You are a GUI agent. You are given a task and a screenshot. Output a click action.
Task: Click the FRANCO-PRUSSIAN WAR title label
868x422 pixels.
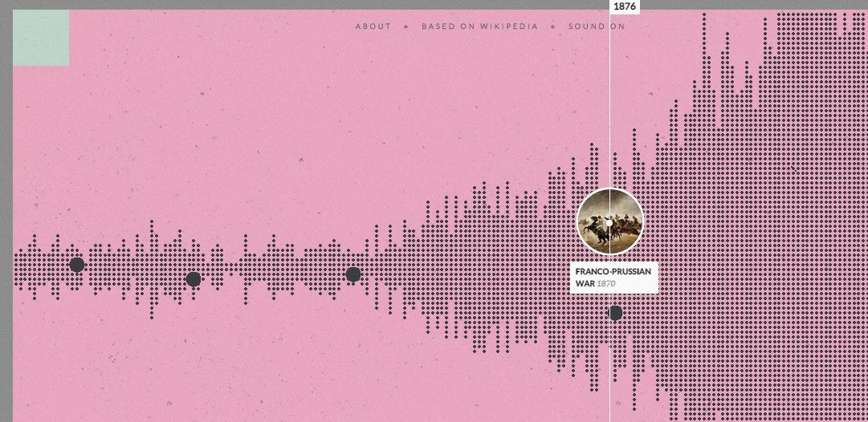point(613,277)
